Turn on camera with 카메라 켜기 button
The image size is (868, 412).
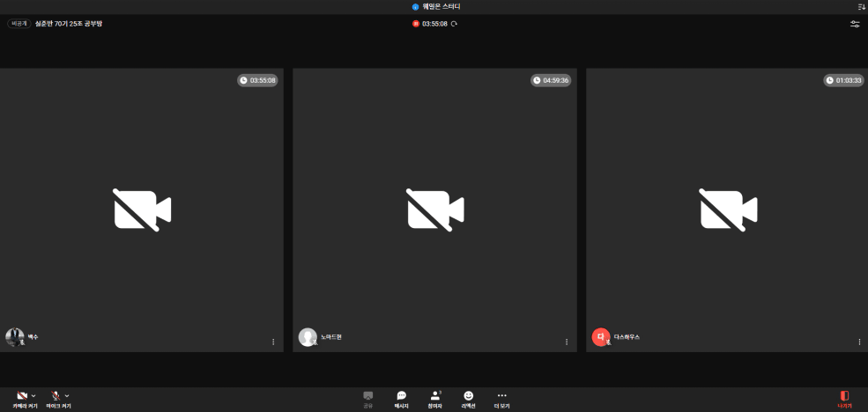click(x=26, y=400)
